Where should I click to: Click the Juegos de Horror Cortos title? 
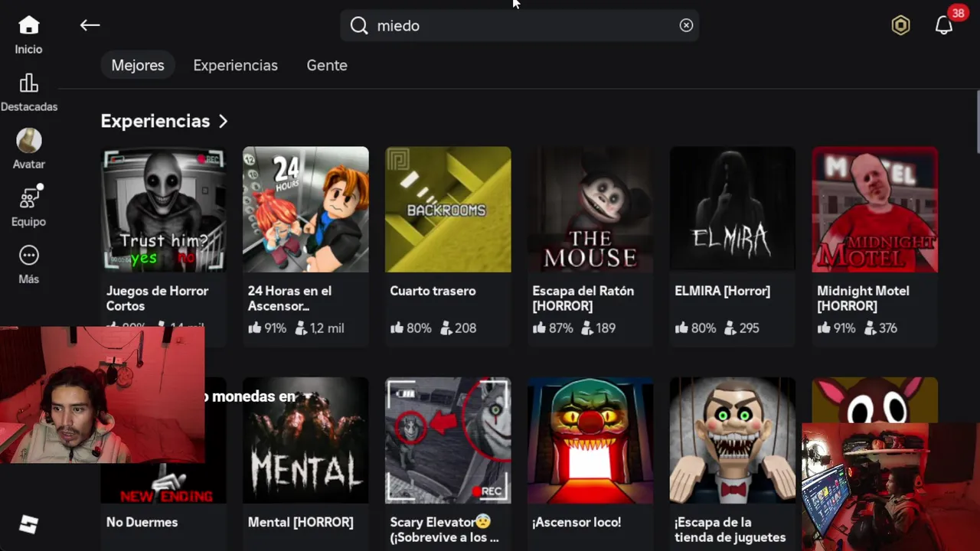[x=157, y=298]
